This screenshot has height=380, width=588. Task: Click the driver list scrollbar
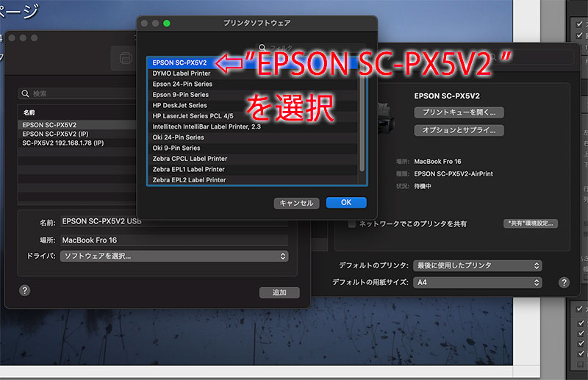[x=362, y=120]
